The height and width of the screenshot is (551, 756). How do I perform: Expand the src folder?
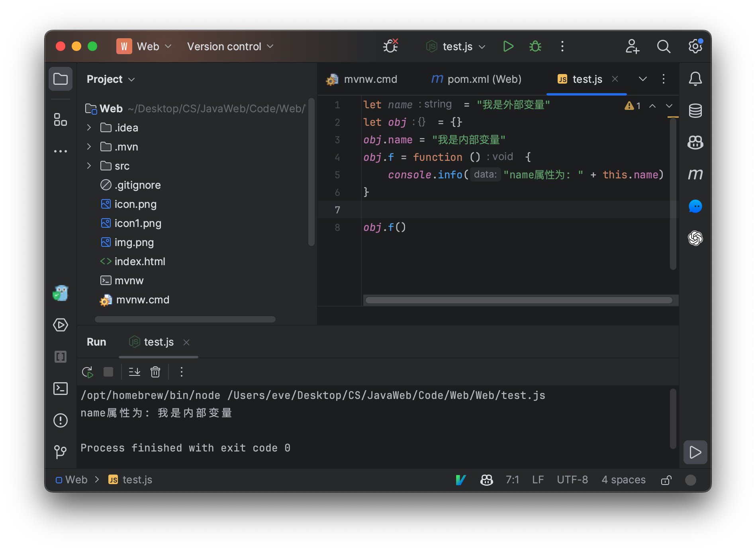(89, 166)
